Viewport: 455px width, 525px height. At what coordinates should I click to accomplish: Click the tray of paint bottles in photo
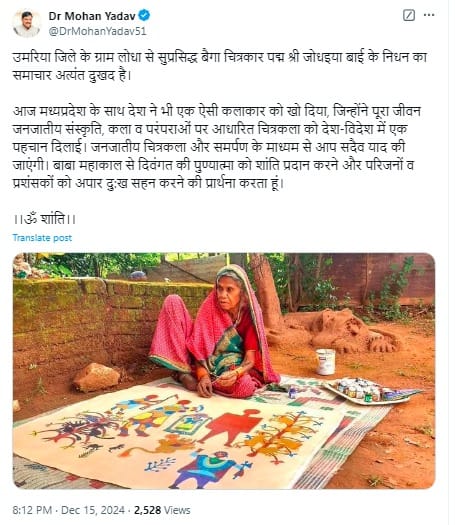[x=370, y=391]
